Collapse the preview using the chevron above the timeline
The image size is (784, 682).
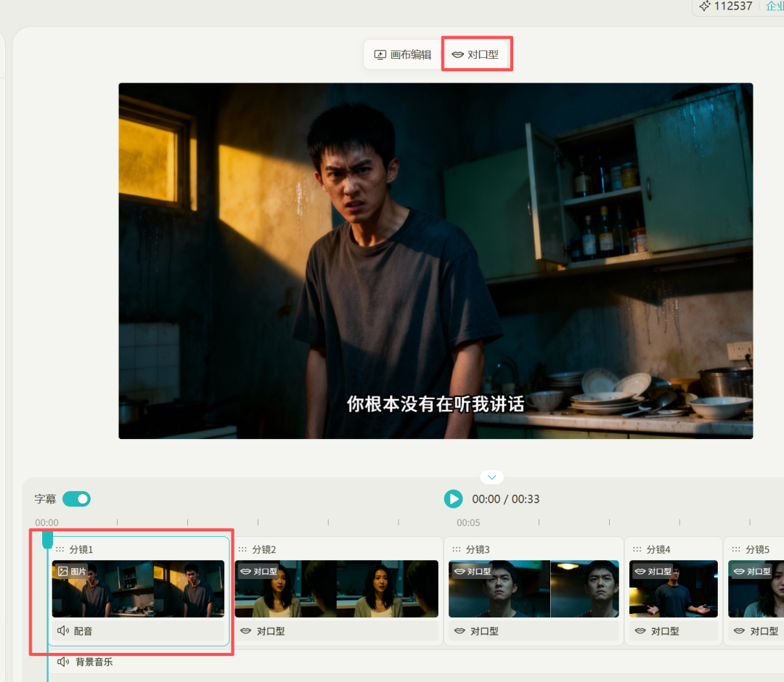[491, 477]
